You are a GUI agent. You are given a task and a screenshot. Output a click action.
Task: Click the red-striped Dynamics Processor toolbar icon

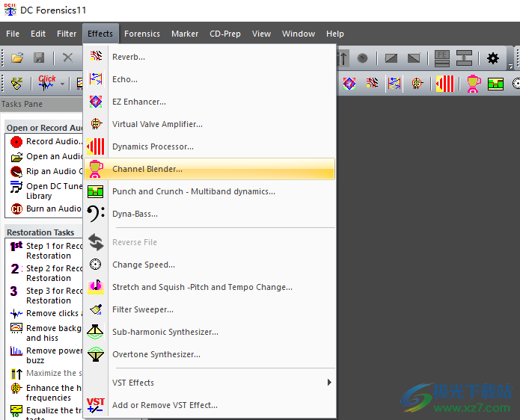tap(445, 83)
